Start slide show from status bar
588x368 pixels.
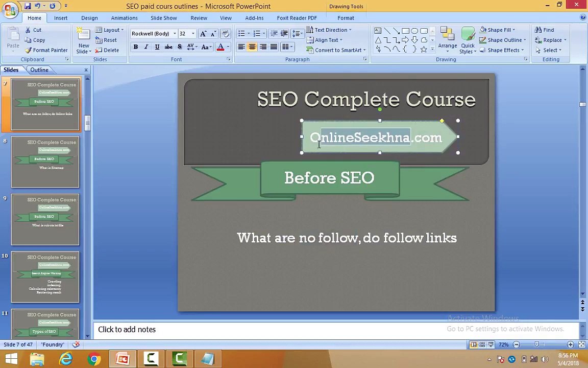pyautogui.click(x=491, y=344)
